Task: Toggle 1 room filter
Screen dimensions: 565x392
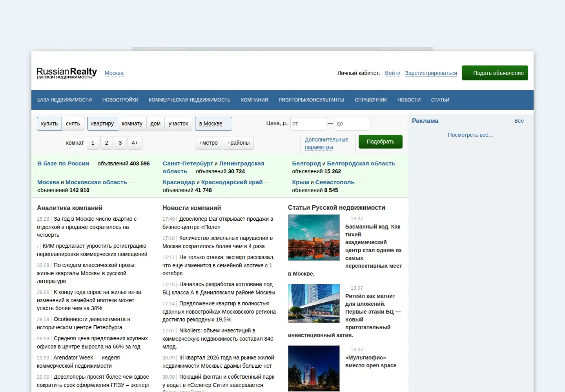Action: [x=93, y=143]
